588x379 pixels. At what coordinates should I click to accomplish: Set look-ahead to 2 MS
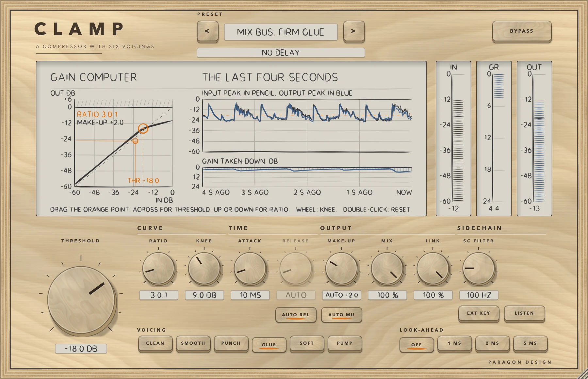[492, 344]
